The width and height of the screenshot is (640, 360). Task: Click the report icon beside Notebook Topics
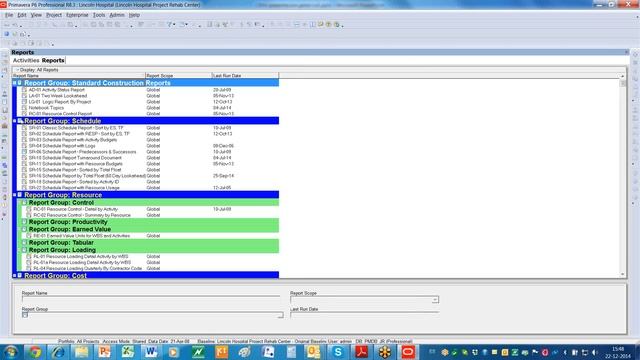24,108
